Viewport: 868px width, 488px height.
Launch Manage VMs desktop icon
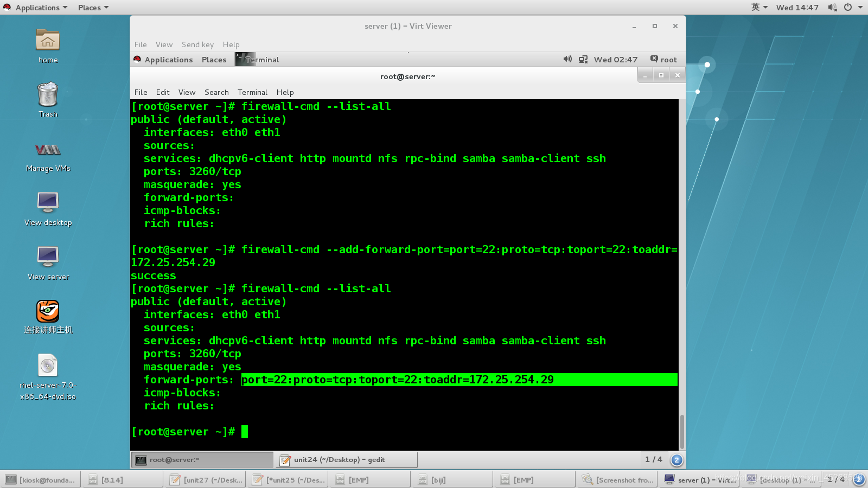coord(48,150)
